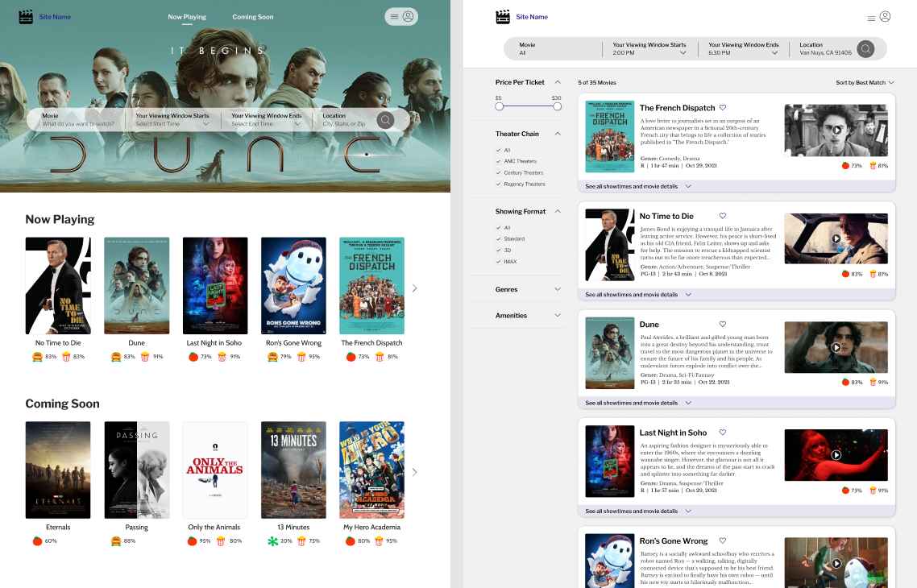The image size is (917, 588).
Task: Click the maximum price slider handle at $30
Action: coord(558,106)
